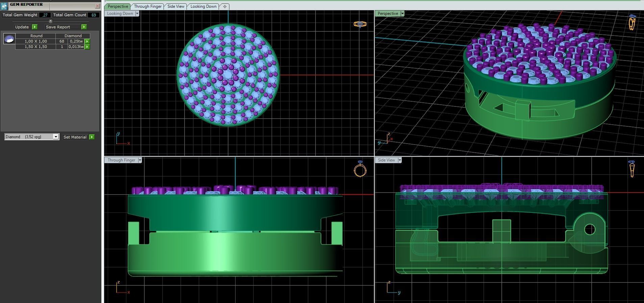This screenshot has width=644, height=303.
Task: Click the green arrow in the 0,013tw row
Action: [x=87, y=47]
